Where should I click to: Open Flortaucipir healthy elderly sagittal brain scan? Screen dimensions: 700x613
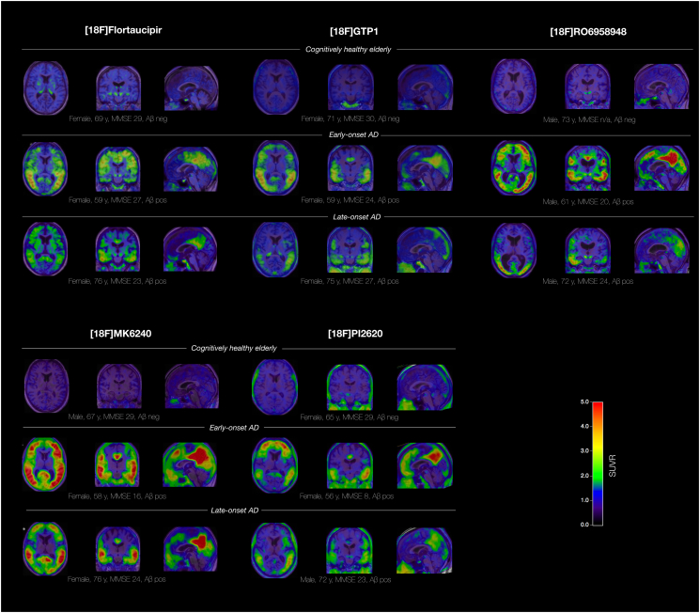tap(191, 88)
